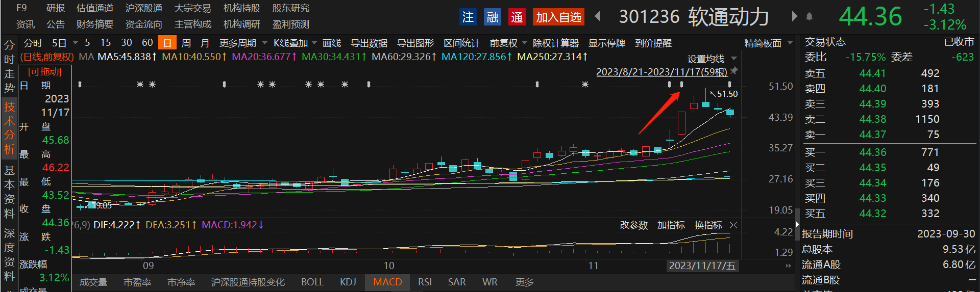Select 技术分析 in left sidebar
Image resolution: width=980 pixels, height=292 pixels.
(x=9, y=128)
